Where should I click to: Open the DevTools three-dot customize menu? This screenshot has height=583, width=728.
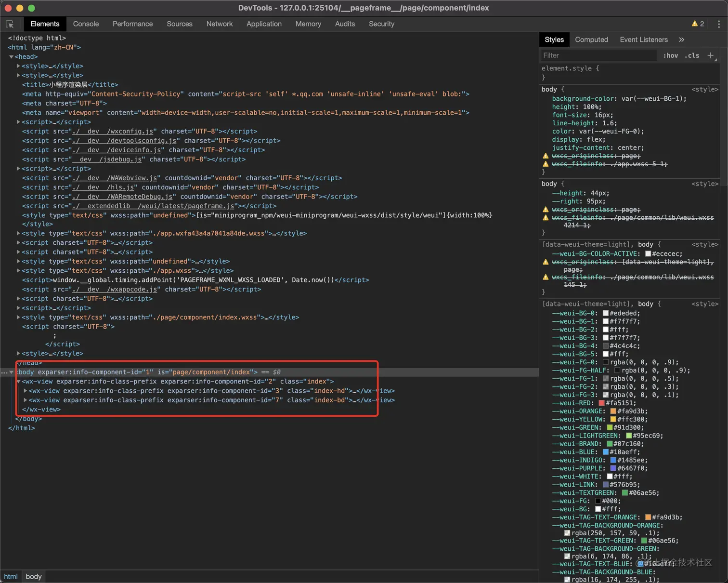click(719, 24)
